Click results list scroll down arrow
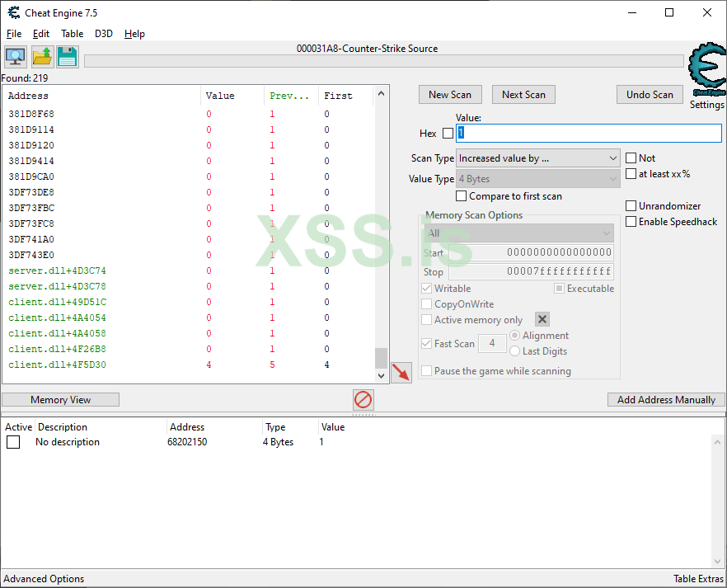This screenshot has height=588, width=727. click(x=381, y=376)
